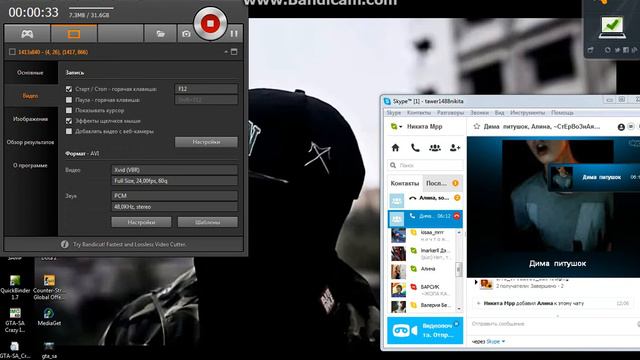Viewport: 640px width, 360px height.
Task: Open QuickBinder 1.7 desktop icon
Action: pyautogui.click(x=15, y=287)
